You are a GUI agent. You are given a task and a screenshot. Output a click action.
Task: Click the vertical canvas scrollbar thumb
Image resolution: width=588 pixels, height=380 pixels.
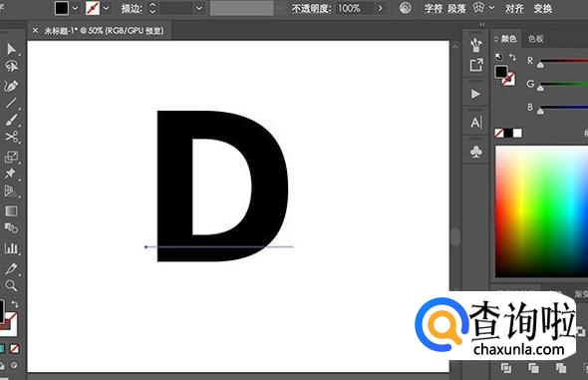[x=454, y=236]
